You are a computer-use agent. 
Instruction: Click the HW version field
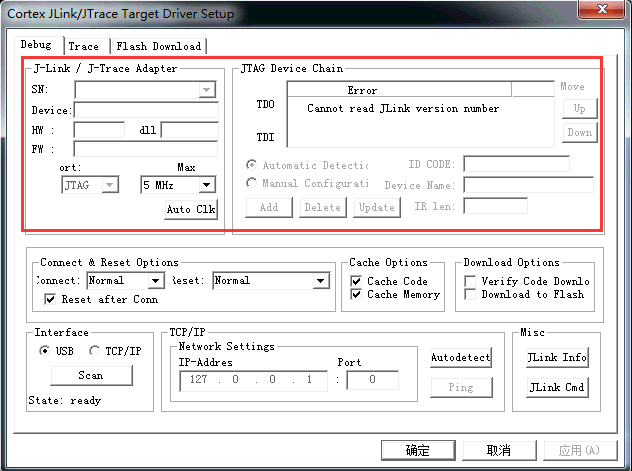click(99, 130)
